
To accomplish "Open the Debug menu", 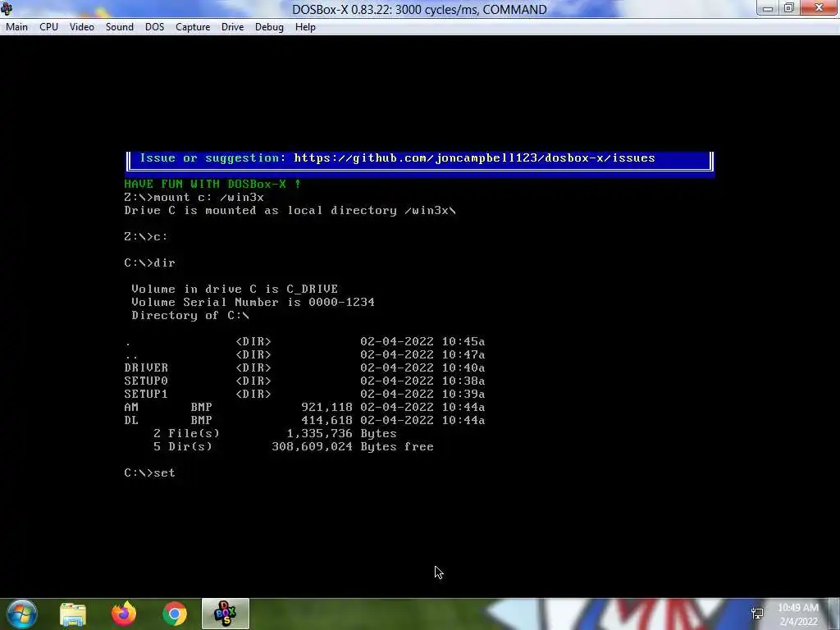I will coord(269,27).
